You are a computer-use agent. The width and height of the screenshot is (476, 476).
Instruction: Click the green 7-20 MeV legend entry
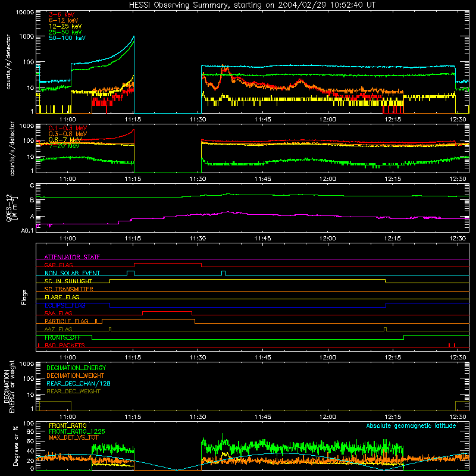64,146
